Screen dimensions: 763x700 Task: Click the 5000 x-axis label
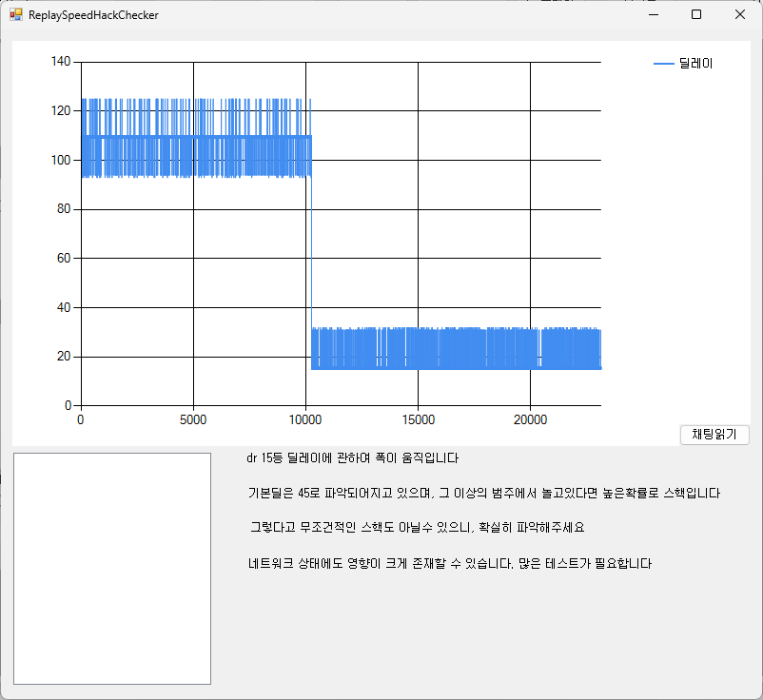[193, 419]
